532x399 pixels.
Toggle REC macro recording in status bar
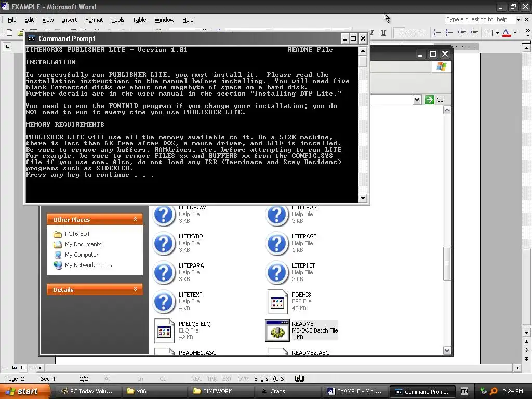196,379
